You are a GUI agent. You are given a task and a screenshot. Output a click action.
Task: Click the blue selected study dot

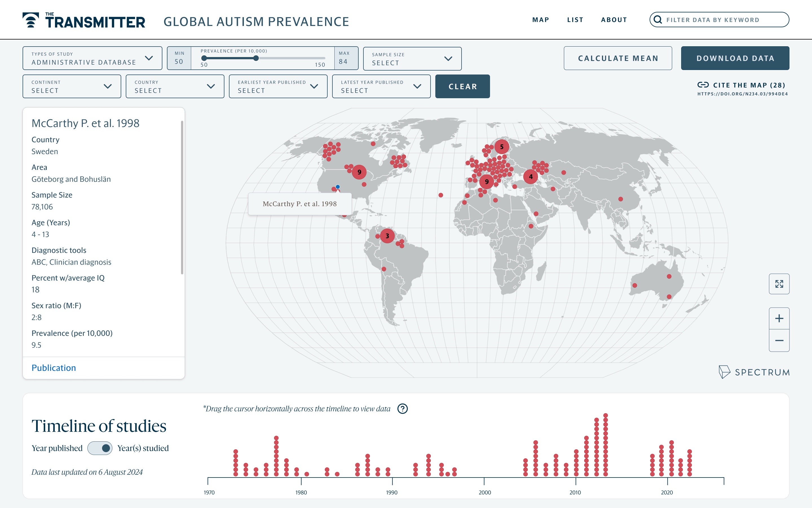click(x=337, y=187)
